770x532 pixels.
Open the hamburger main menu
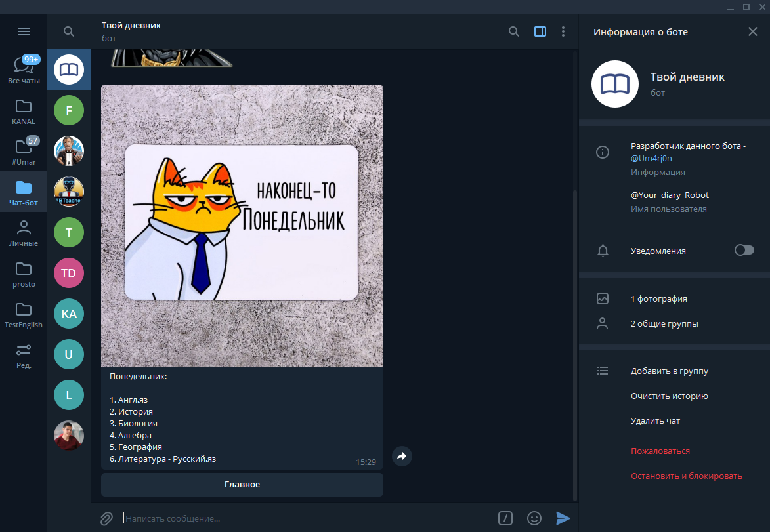coord(24,31)
